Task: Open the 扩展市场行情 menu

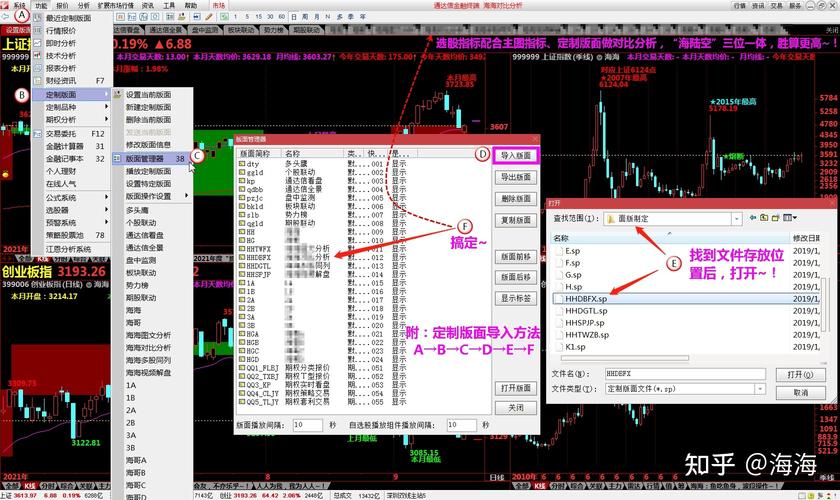Action: tap(115, 5)
